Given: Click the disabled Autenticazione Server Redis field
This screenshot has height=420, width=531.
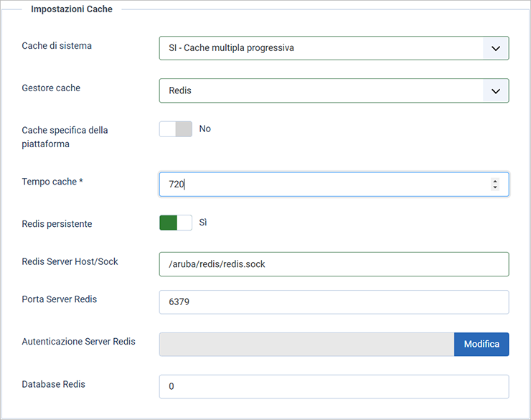Looking at the screenshot, I should [x=307, y=344].
